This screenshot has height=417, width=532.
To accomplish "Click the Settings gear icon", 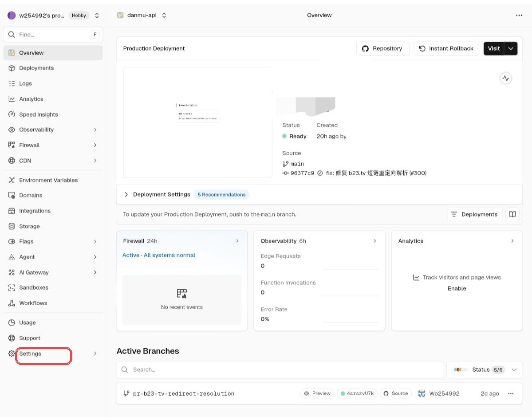I will pyautogui.click(x=12, y=353).
